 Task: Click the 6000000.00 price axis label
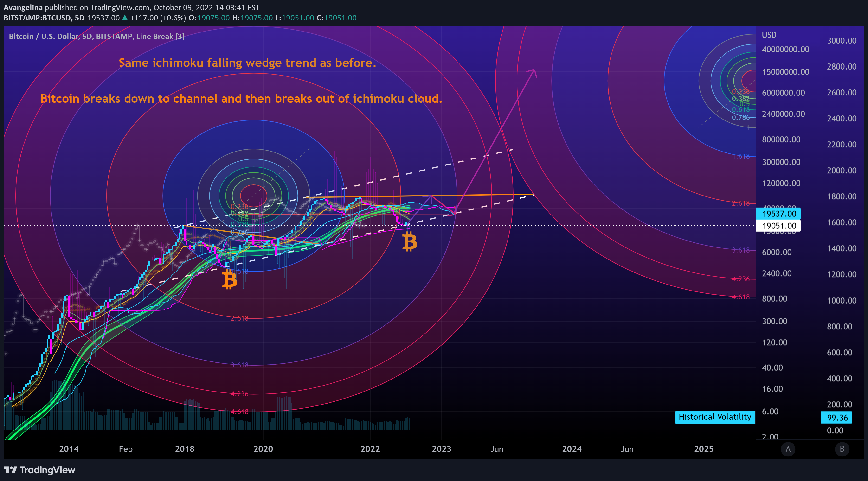point(784,93)
